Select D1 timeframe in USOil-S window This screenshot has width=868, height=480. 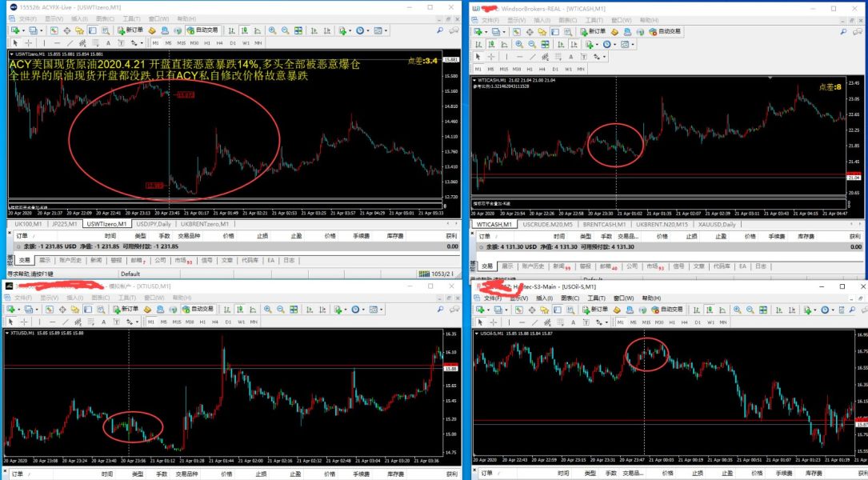coord(698,322)
